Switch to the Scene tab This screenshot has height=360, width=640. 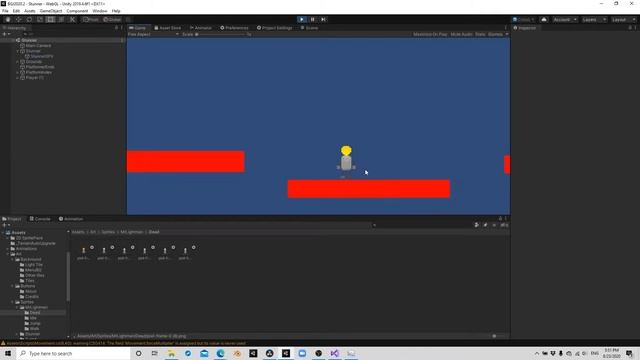click(309, 28)
